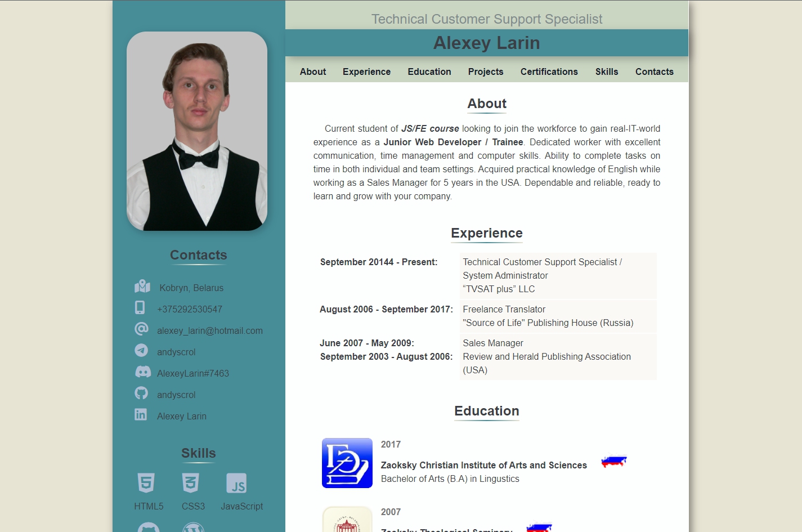Image resolution: width=802 pixels, height=532 pixels.
Task: Open the andyscrol GitHub link
Action: [176, 395]
